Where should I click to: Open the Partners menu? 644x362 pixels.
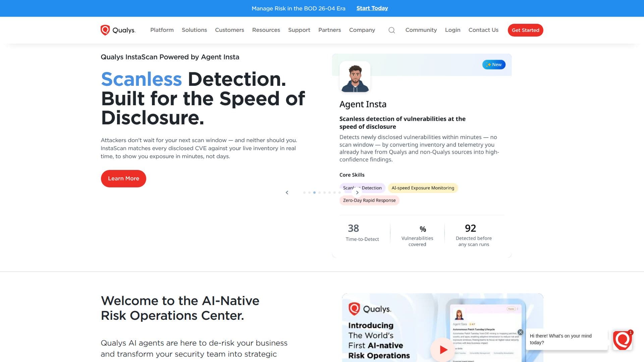pos(329,30)
